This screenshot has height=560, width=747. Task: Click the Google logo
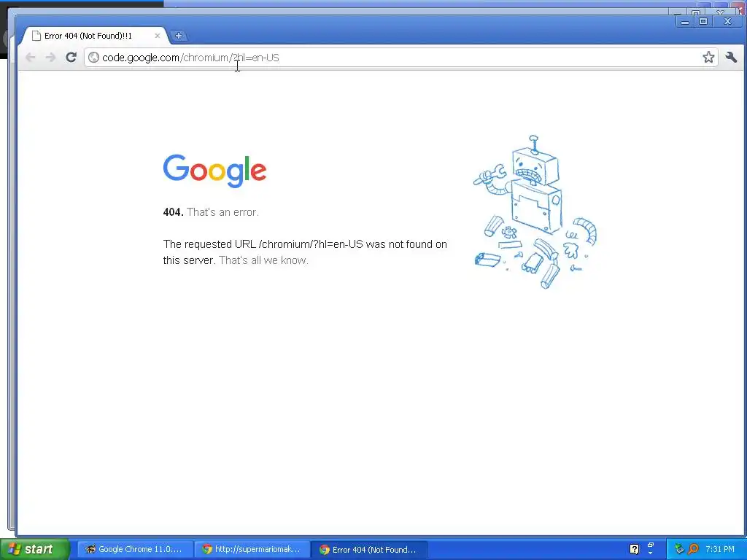click(215, 171)
